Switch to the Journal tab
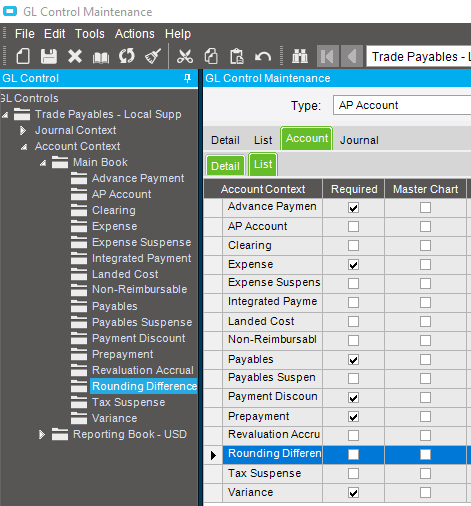The image size is (471, 506). (x=359, y=140)
